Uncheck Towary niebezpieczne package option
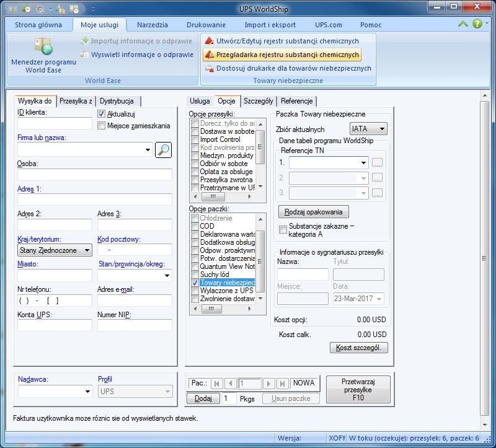496x448 pixels. 195,283
